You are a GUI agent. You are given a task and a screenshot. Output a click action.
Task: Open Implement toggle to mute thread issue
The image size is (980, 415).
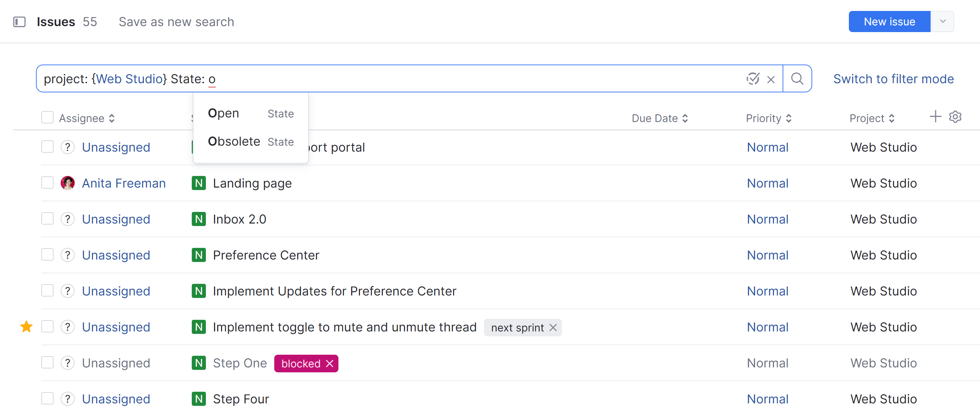tap(344, 327)
